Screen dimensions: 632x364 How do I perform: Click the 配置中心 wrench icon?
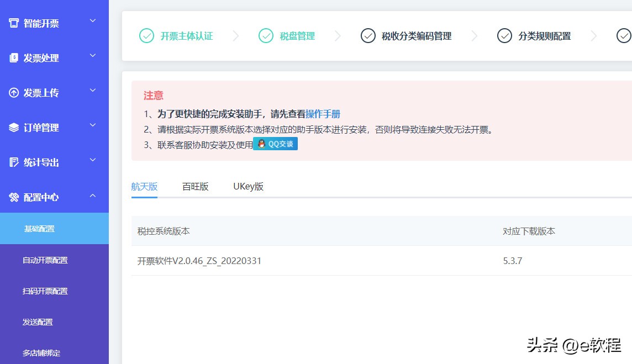tap(13, 197)
